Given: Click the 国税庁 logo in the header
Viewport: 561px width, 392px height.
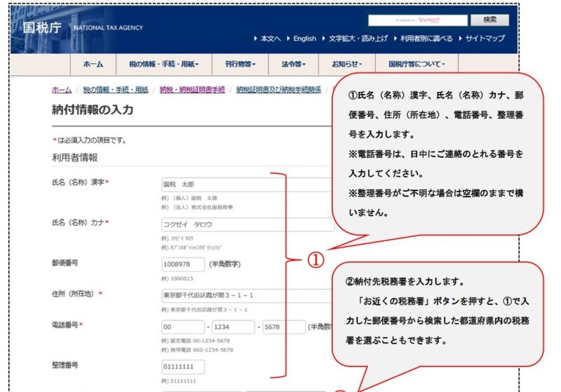Looking at the screenshot, I should coord(42,27).
